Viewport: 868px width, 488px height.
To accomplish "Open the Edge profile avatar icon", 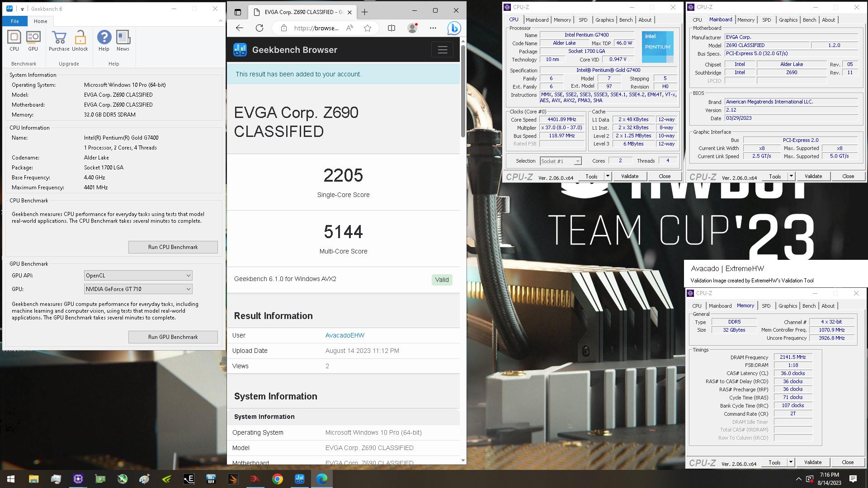I will 412,28.
